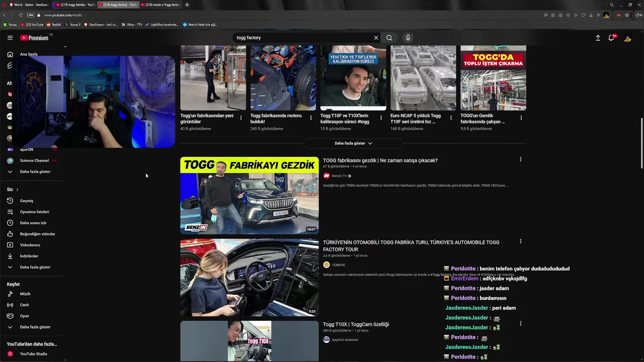Go back with the browser back arrow
Viewport: 644px width, 362px height.
(x=5, y=15)
